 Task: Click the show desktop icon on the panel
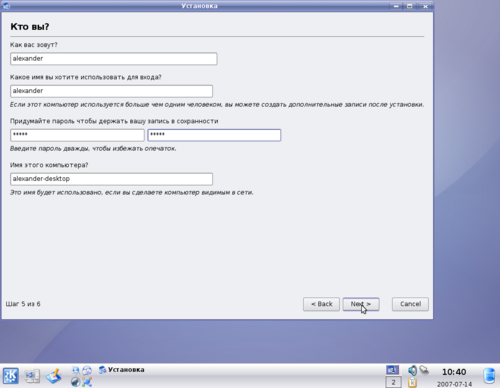click(54, 376)
